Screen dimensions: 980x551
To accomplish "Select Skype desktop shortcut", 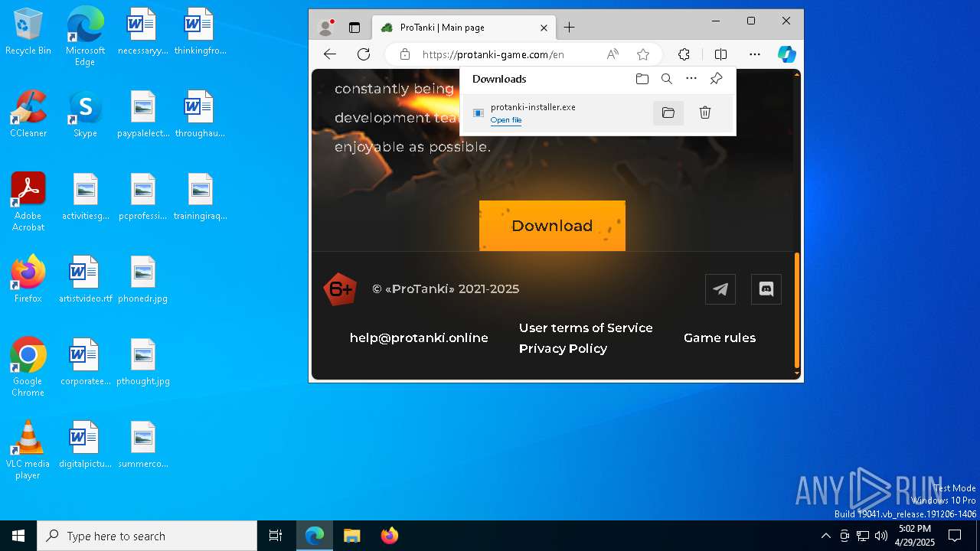I will [85, 115].
